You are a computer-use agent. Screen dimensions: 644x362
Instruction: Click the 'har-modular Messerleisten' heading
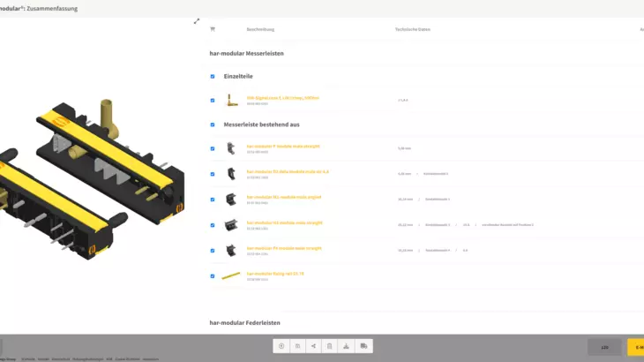tap(246, 53)
